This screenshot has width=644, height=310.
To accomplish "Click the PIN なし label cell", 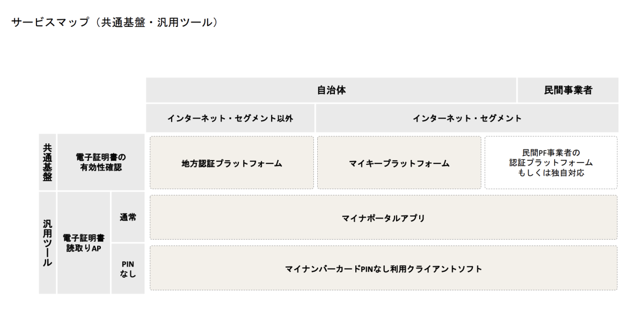I will tap(128, 269).
